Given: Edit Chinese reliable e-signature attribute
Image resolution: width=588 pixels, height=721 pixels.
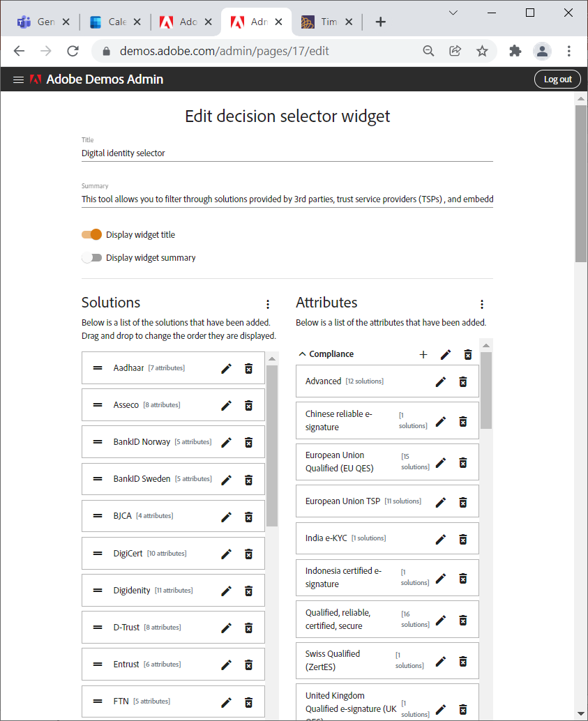Looking at the screenshot, I should (440, 422).
